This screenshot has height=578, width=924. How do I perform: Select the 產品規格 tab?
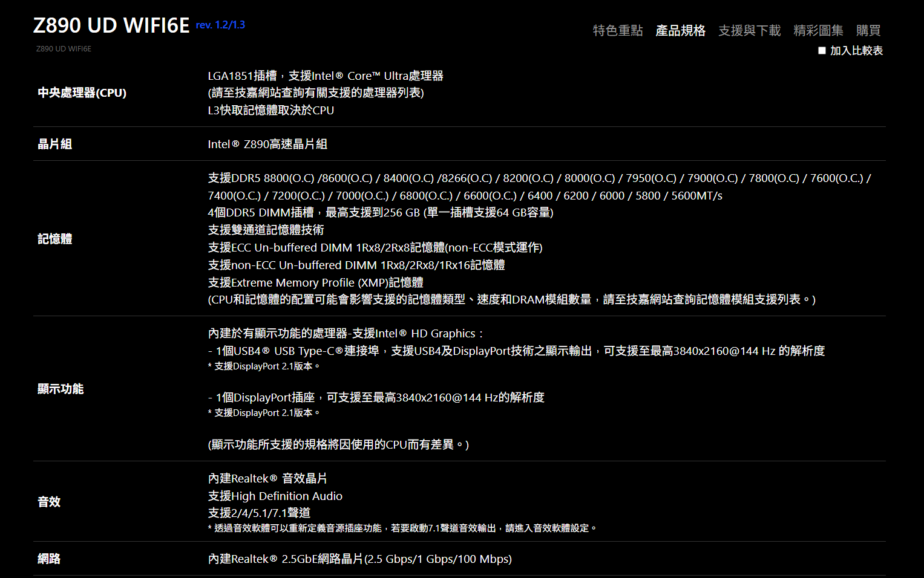coord(680,31)
